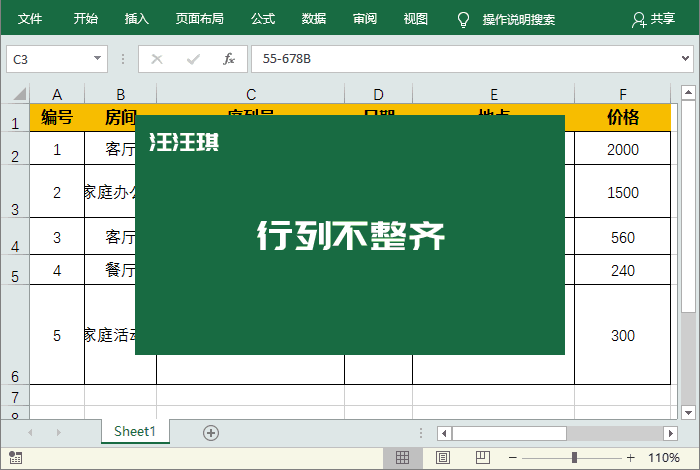Open zoom dialog via 110% label
Viewport: 700px width, 470px height.
[664, 458]
